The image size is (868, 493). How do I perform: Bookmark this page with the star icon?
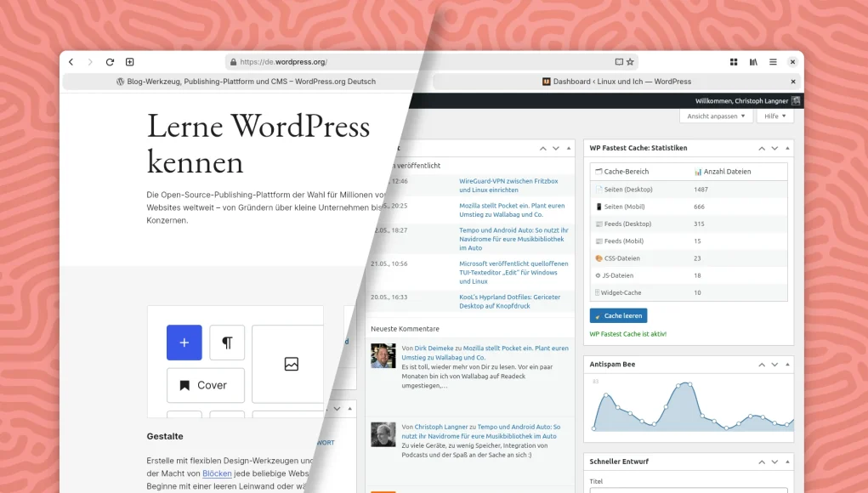click(630, 62)
